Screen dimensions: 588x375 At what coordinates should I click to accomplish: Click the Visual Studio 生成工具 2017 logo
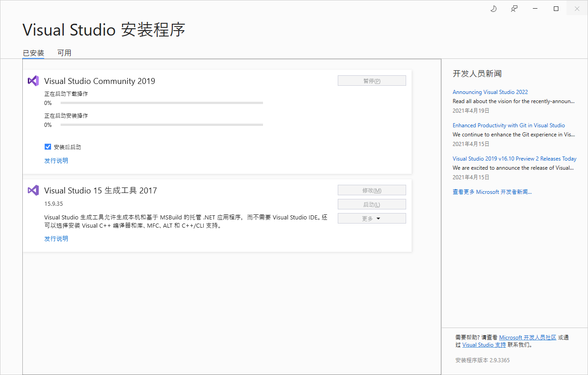click(x=33, y=190)
